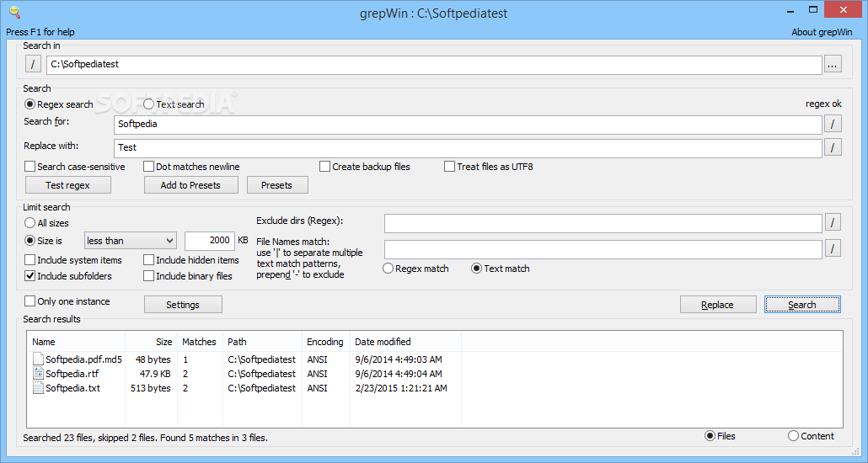Click the Search for input field
The image size is (868, 463).
pos(468,125)
